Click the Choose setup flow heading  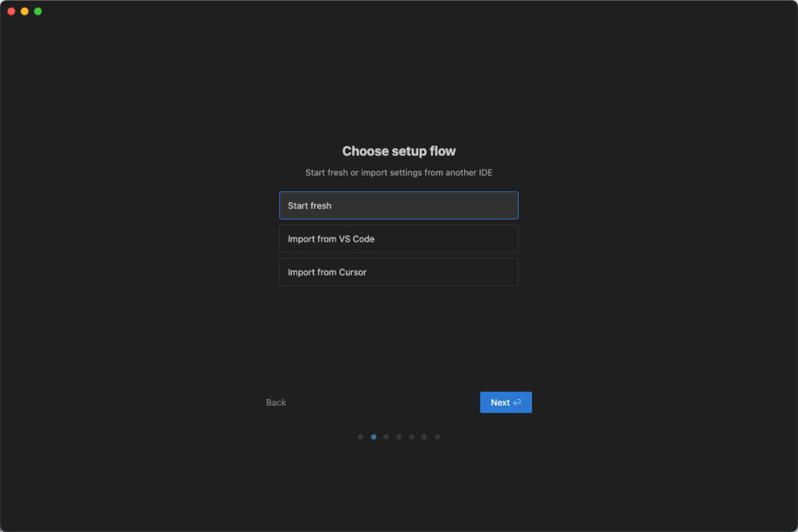pos(398,151)
